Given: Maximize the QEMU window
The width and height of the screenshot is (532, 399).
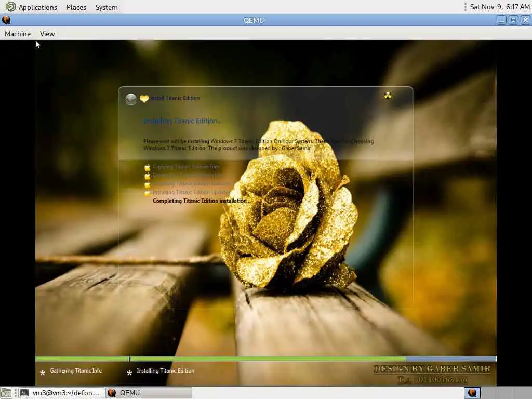Looking at the screenshot, I should tap(513, 20).
